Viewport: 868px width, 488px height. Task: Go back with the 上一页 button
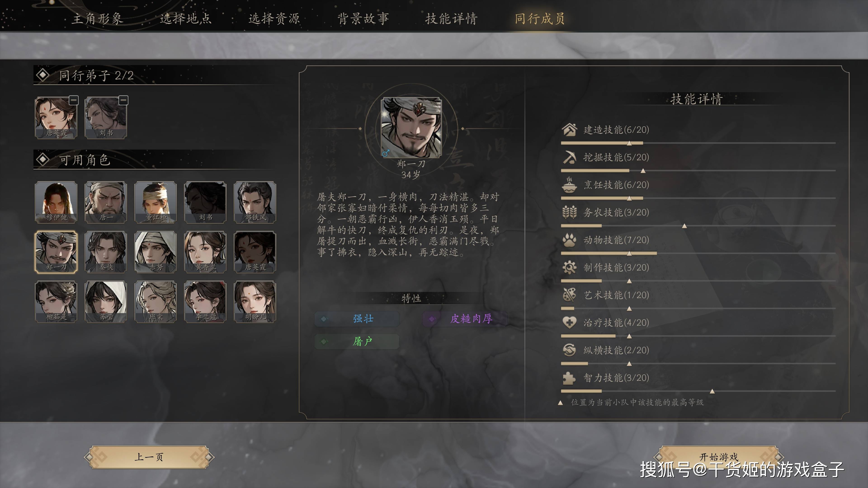coord(149,457)
